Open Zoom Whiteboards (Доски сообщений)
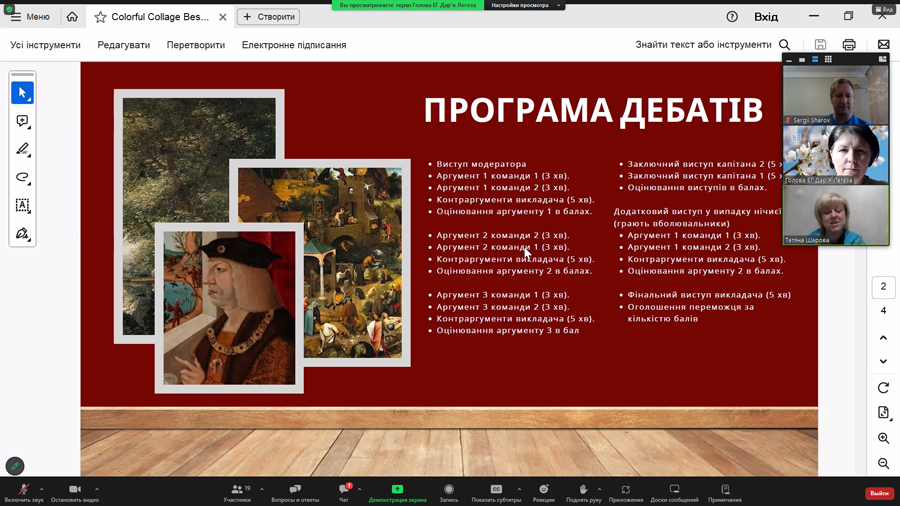 [x=674, y=493]
